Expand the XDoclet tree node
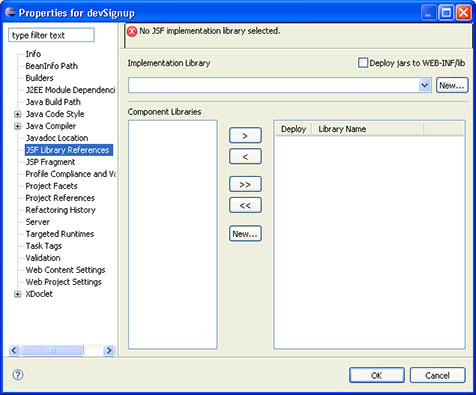This screenshot has height=395, width=476. pos(18,294)
